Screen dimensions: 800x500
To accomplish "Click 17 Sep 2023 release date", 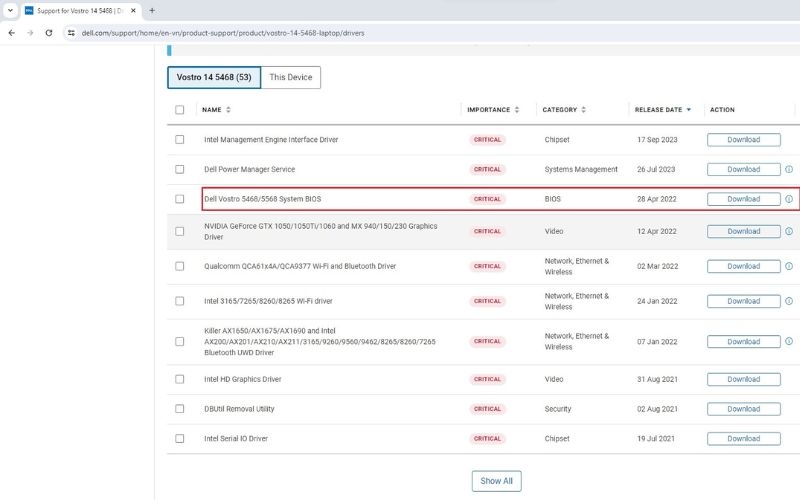I will (x=657, y=139).
